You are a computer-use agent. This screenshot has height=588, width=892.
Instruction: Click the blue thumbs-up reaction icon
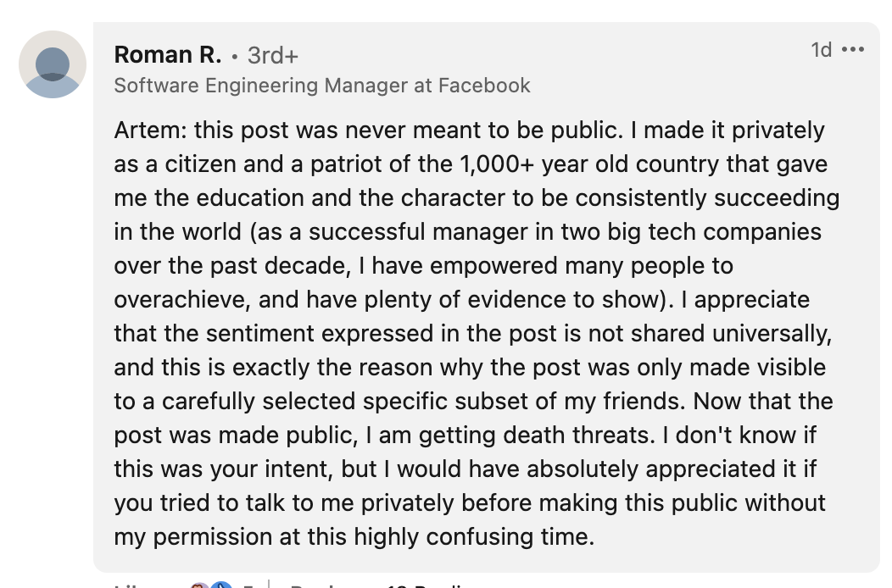[x=220, y=584]
